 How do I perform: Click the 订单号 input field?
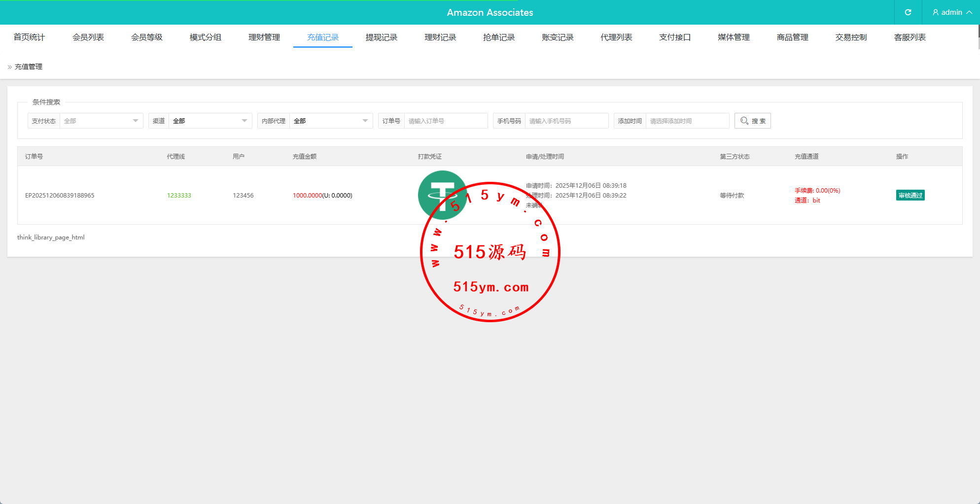445,121
